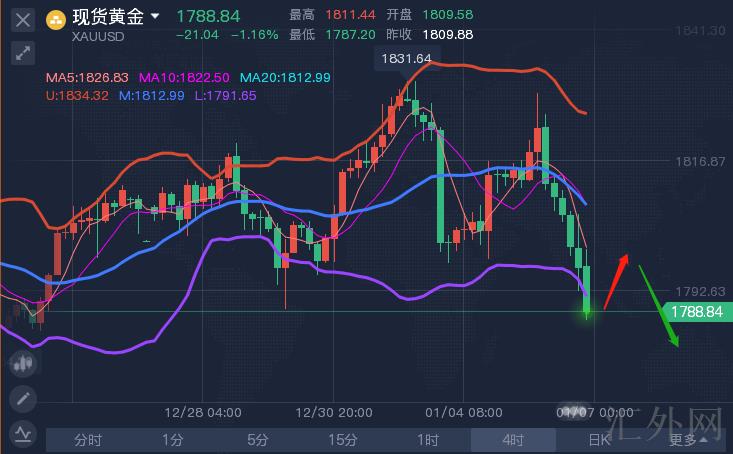Open the indicators line-chart icon
This screenshot has width=733, height=454.
(23, 433)
